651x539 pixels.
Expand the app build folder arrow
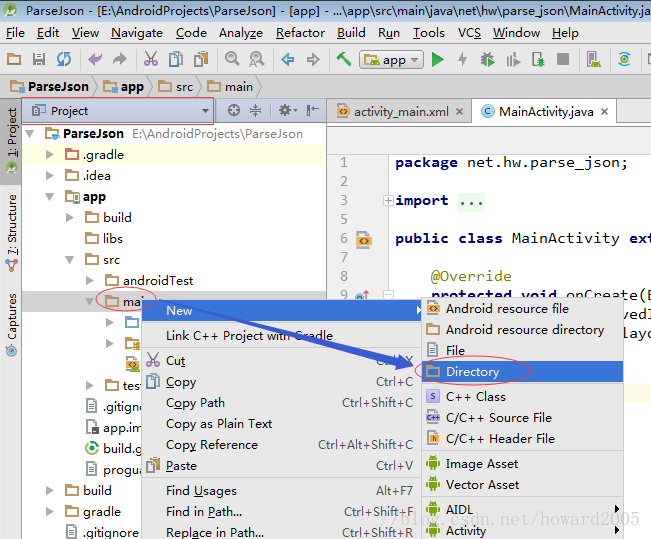pos(70,218)
